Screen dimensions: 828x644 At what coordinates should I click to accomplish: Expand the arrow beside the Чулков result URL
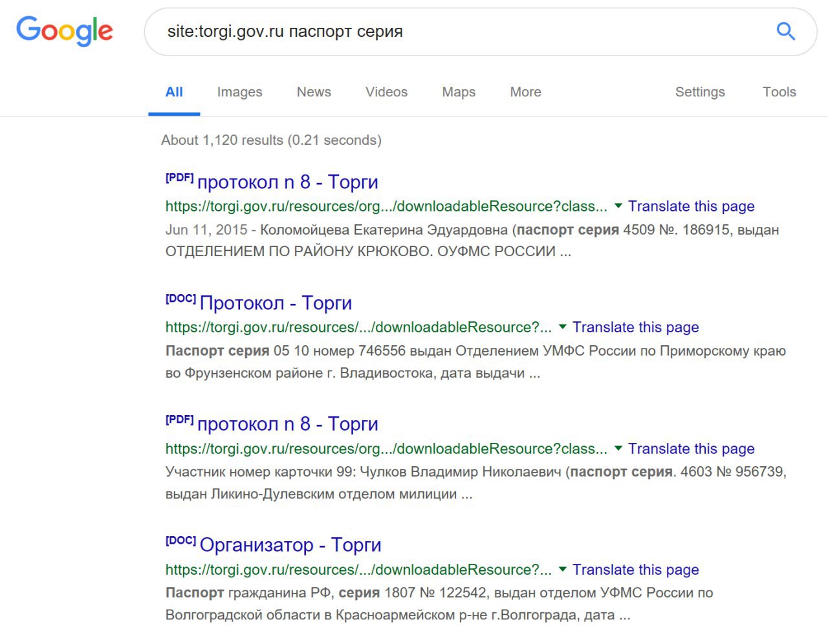click(618, 448)
